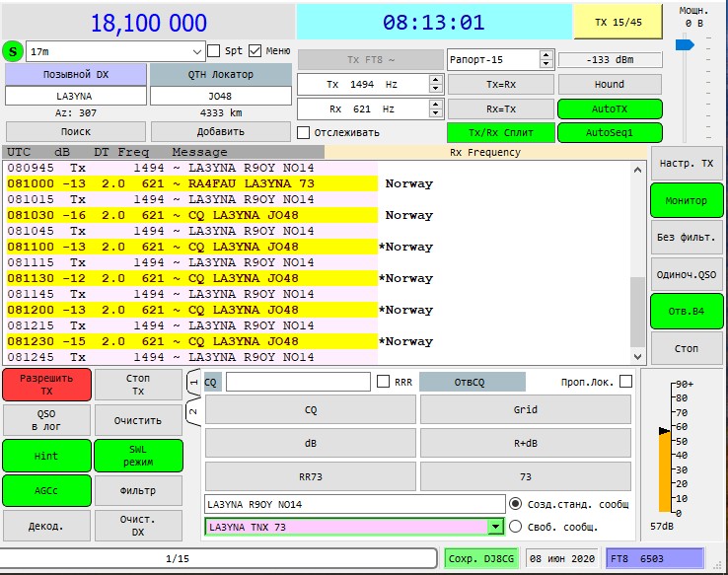Toggle the Spt checkbox

[214, 51]
